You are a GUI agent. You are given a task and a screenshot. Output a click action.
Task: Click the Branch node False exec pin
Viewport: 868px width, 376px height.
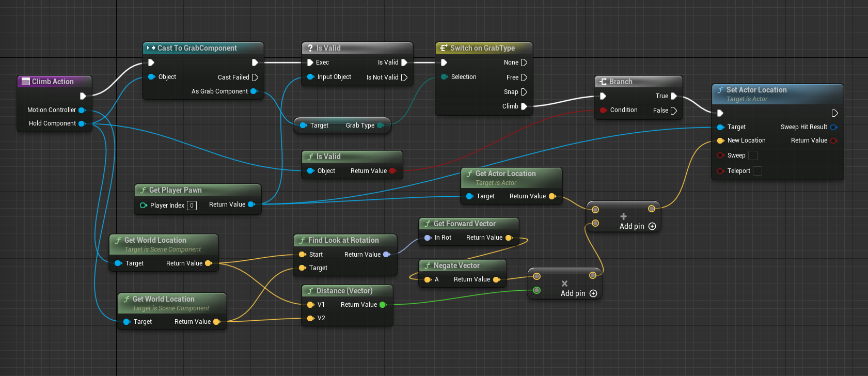(x=673, y=111)
